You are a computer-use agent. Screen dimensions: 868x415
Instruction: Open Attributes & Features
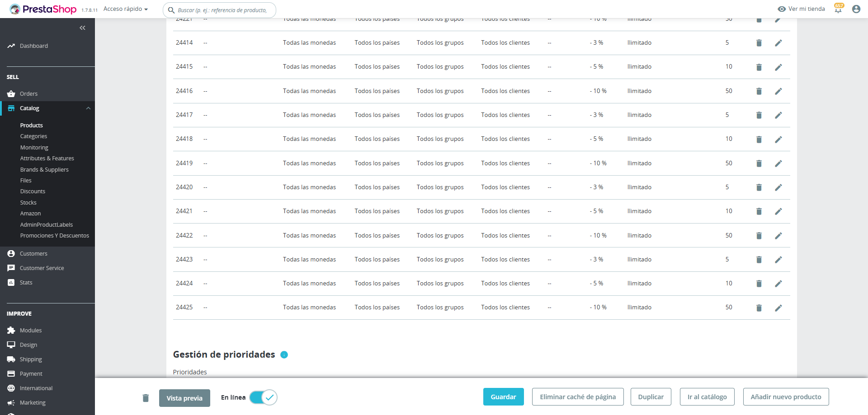click(47, 159)
